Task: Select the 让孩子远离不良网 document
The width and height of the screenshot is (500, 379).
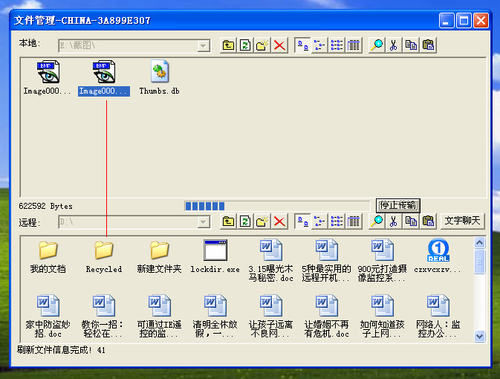Action: click(x=271, y=316)
